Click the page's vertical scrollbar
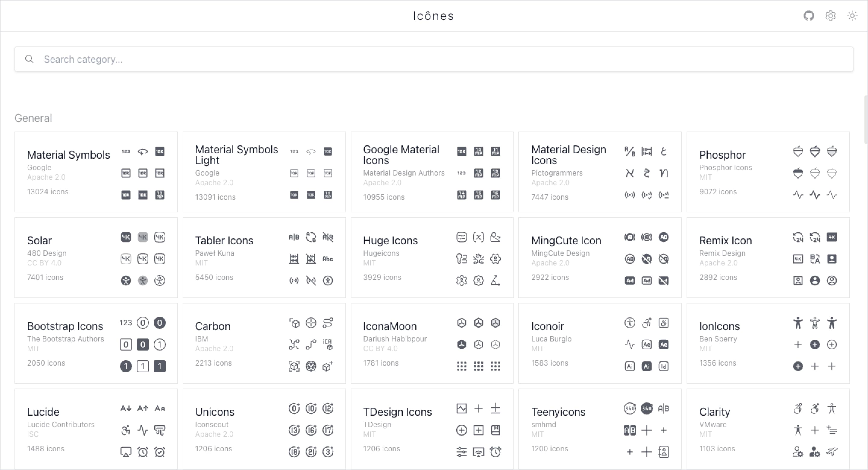Viewport: 868px width, 470px height. pos(866,120)
